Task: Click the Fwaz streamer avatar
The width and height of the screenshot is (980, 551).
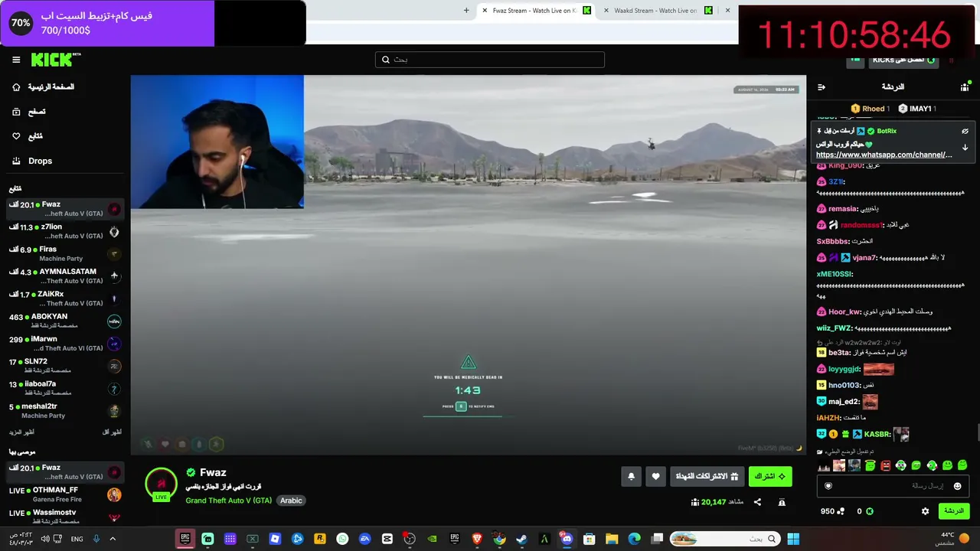Action: [161, 484]
